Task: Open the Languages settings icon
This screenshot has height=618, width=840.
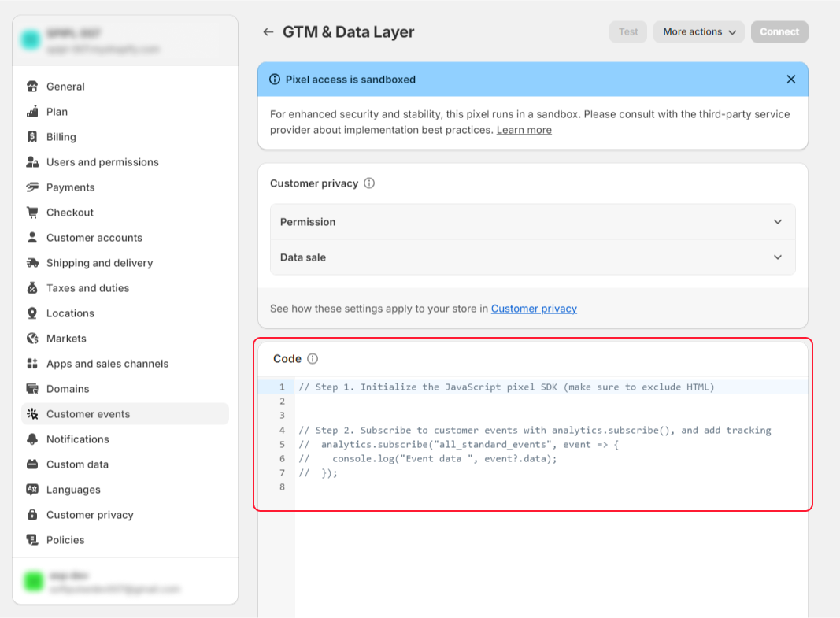Action: (x=31, y=490)
